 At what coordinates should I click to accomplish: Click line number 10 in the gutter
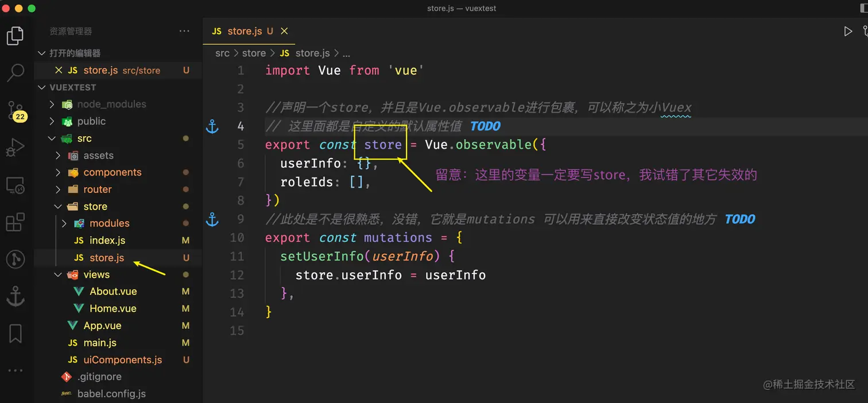pos(237,238)
